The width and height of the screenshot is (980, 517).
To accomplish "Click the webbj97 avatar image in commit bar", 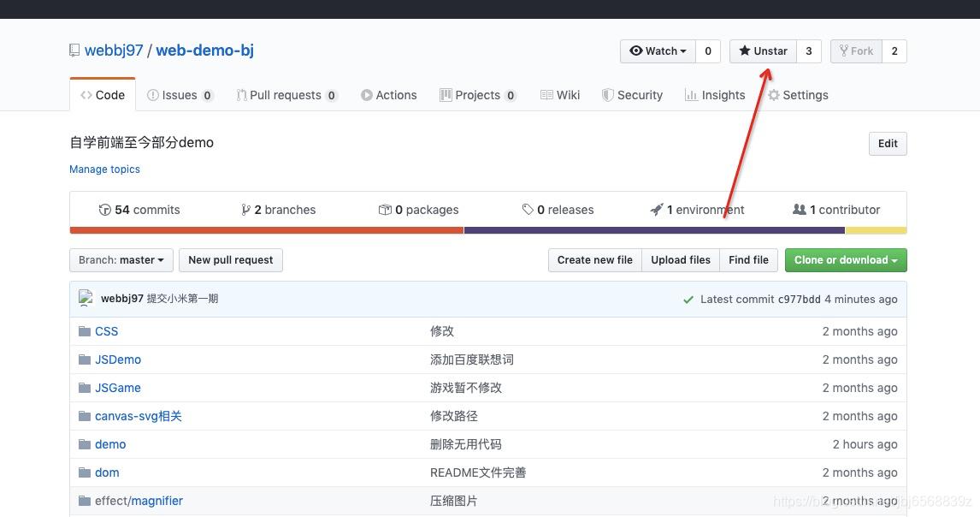I will (86, 298).
